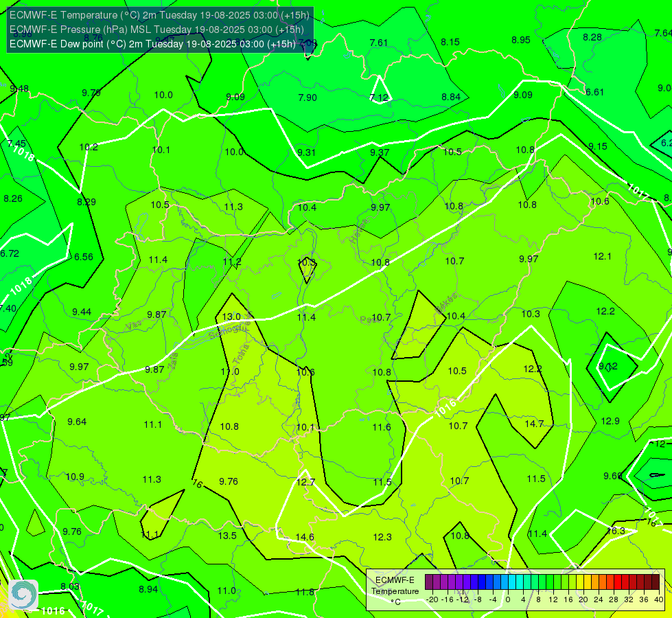This screenshot has width=672, height=618.
Task: Click the 11.8 temperature value
Action: [305, 593]
